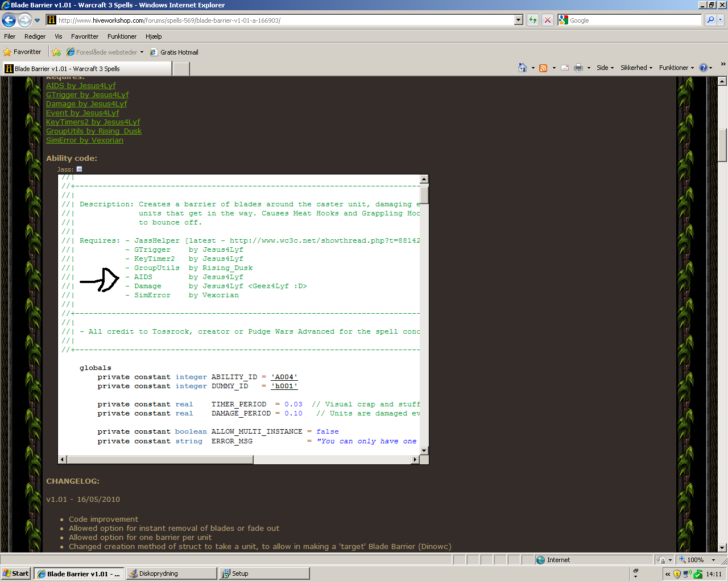Collapse the Jass code box toggle
The height and width of the screenshot is (582, 728).
(x=79, y=169)
